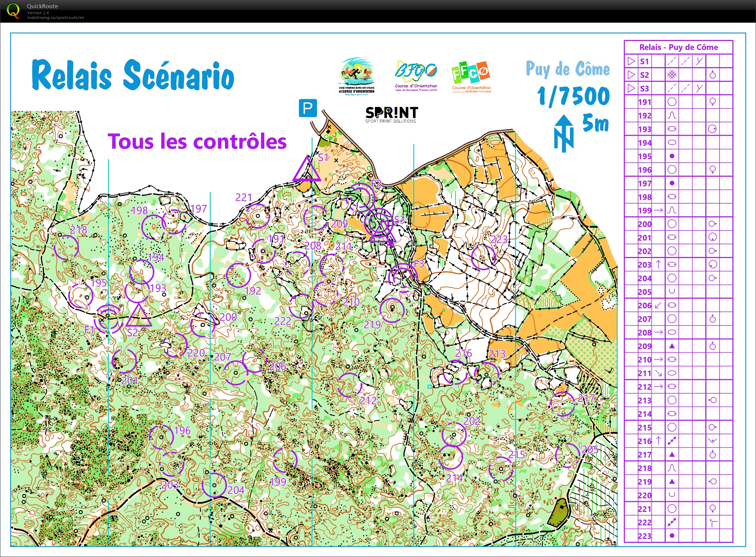The image size is (756, 557).
Task: Click the blue north arrow symbol
Action: (x=564, y=134)
